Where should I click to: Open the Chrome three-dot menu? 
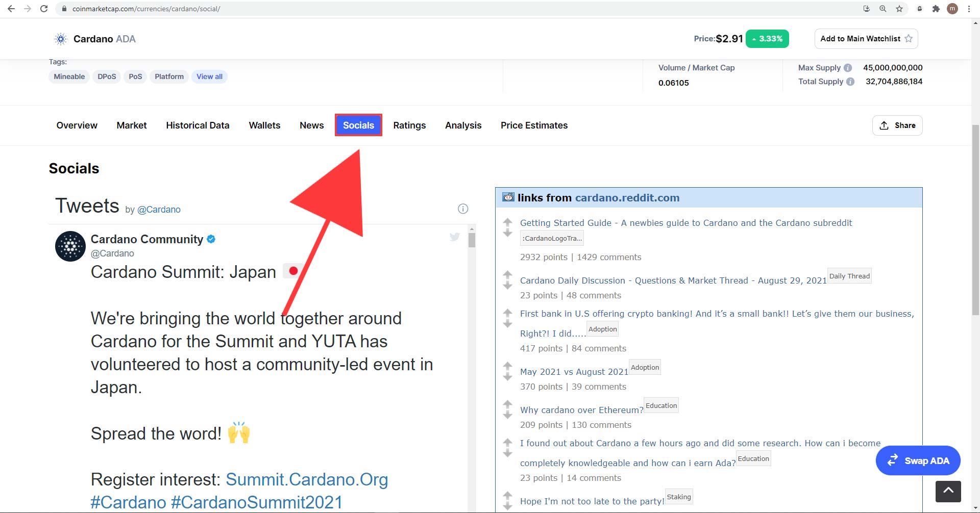coord(969,9)
